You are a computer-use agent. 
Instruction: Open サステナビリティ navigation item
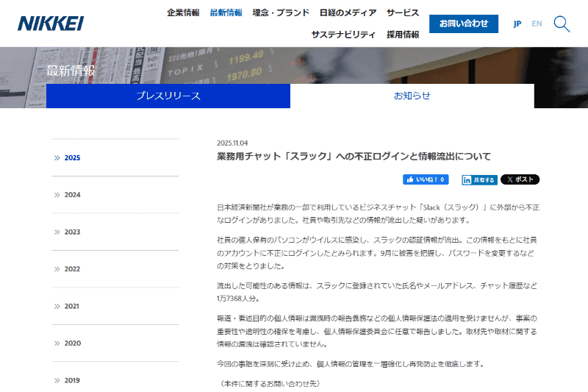(343, 35)
